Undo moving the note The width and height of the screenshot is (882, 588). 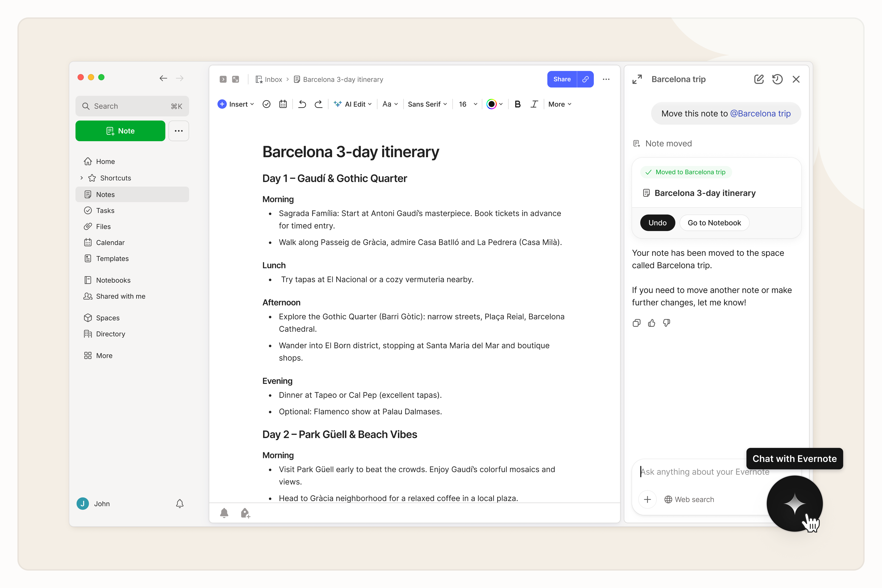(657, 222)
